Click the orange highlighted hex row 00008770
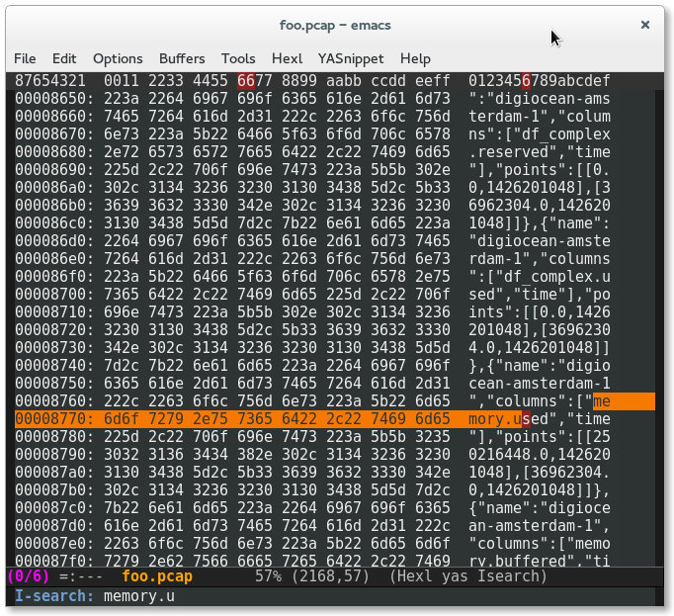This screenshot has height=616, width=674. point(247,419)
